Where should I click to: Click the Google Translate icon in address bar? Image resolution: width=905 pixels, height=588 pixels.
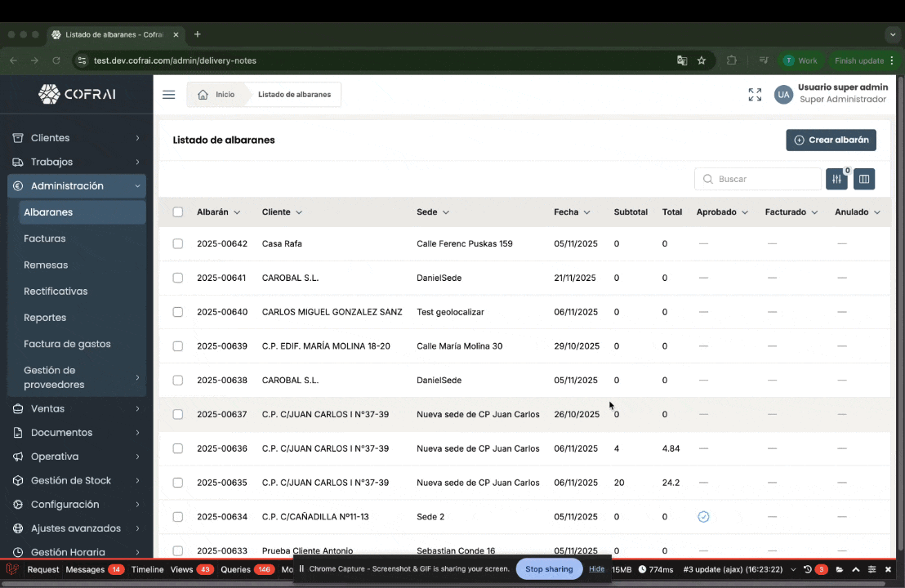[682, 60]
